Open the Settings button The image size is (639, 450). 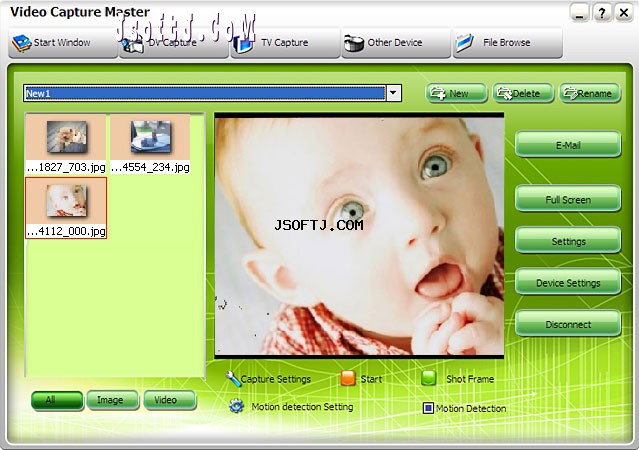tap(568, 241)
